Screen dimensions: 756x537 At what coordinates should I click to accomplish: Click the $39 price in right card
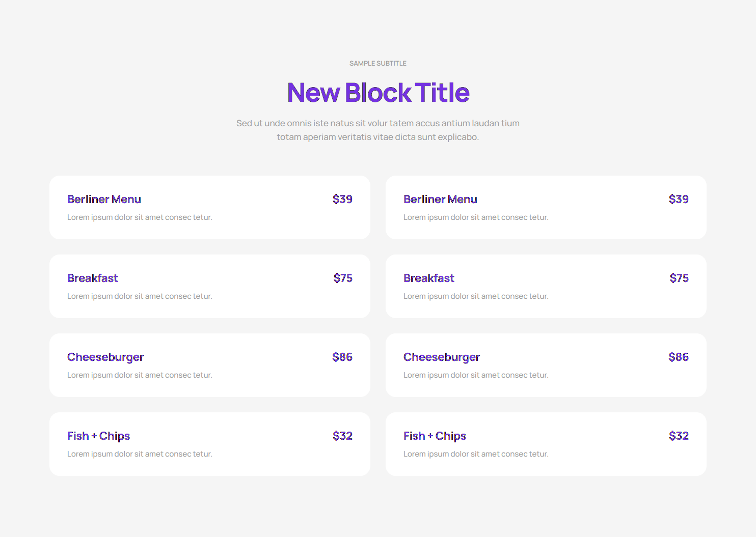(x=679, y=200)
